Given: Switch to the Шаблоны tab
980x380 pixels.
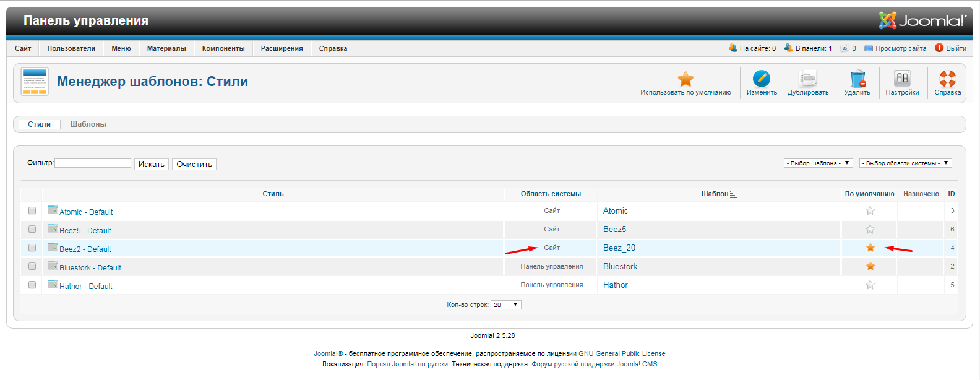Looking at the screenshot, I should [88, 124].
